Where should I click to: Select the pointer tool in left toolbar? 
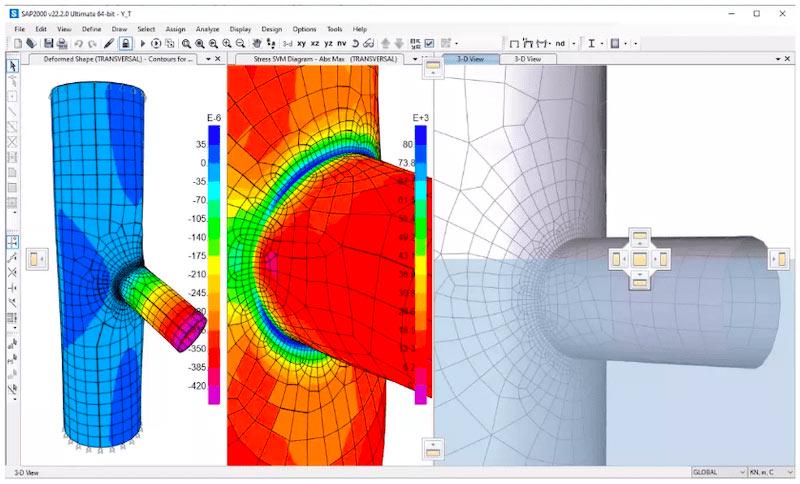point(13,66)
